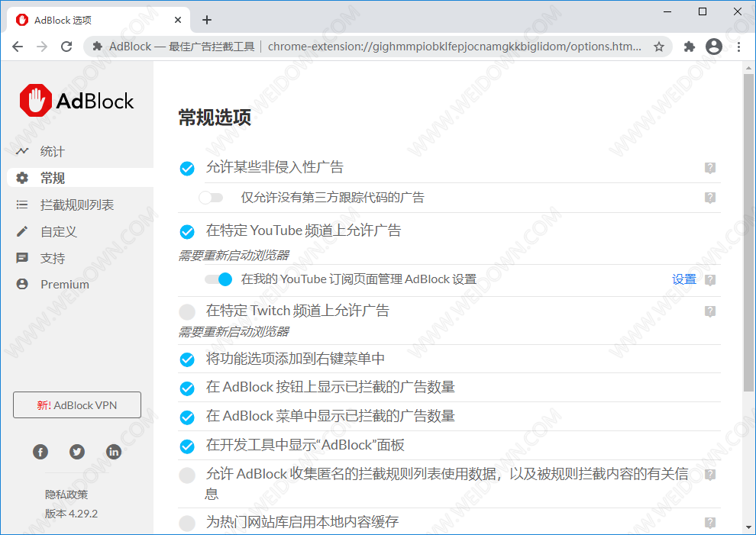Viewport: 756px width, 535px height.
Task: Click help icon next to 设置 link
Action: [709, 279]
